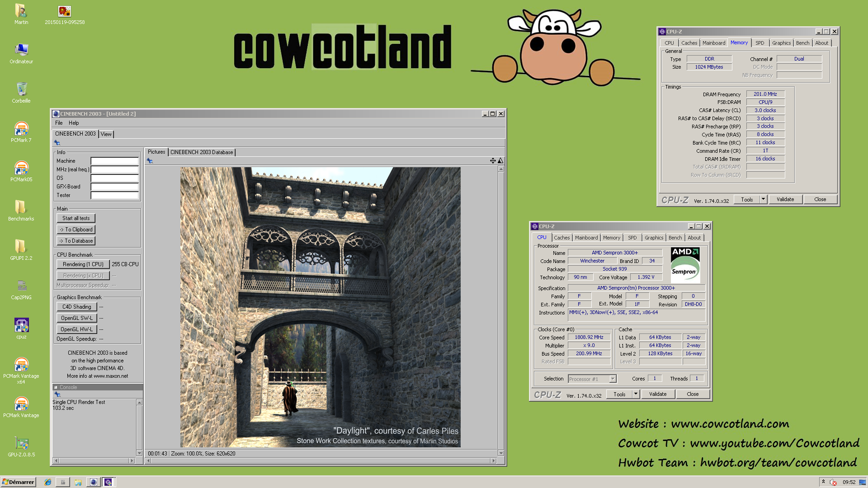Image resolution: width=868 pixels, height=488 pixels.
Task: Run the OpenGL HW-L test
Action: [77, 329]
